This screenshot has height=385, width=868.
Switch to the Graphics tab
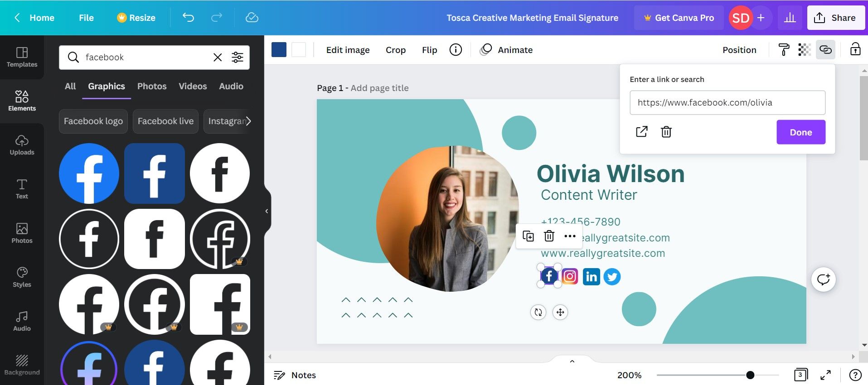tap(107, 86)
